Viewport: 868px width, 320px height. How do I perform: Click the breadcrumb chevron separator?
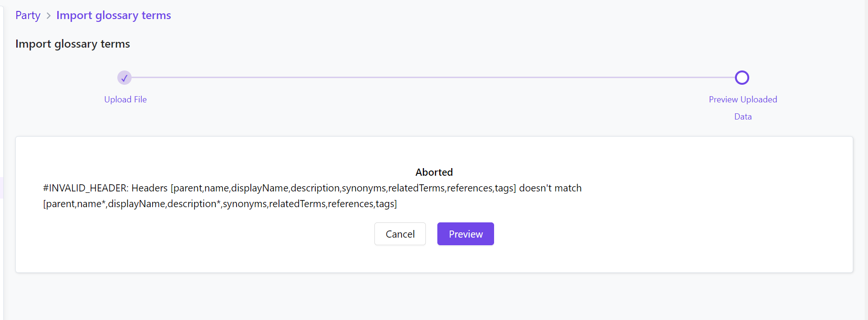coord(48,15)
